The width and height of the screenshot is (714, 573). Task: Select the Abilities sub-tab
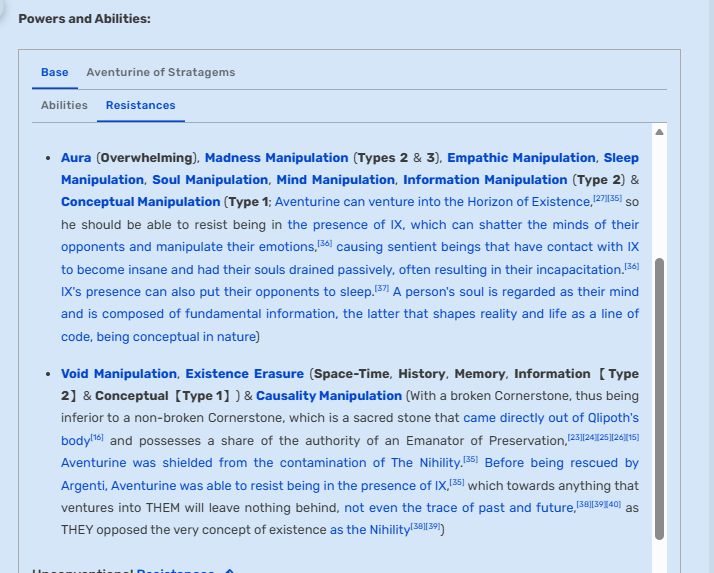pyautogui.click(x=64, y=105)
